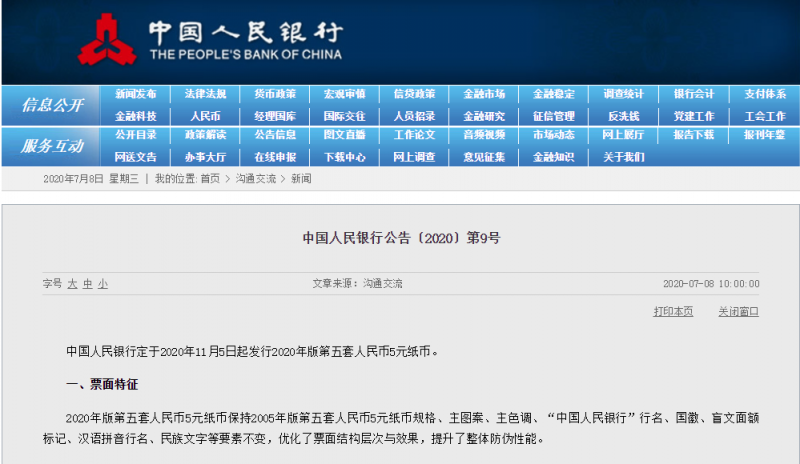The height and width of the screenshot is (464, 800).
Task: Click 首页 in the breadcrumb
Action: [210, 179]
